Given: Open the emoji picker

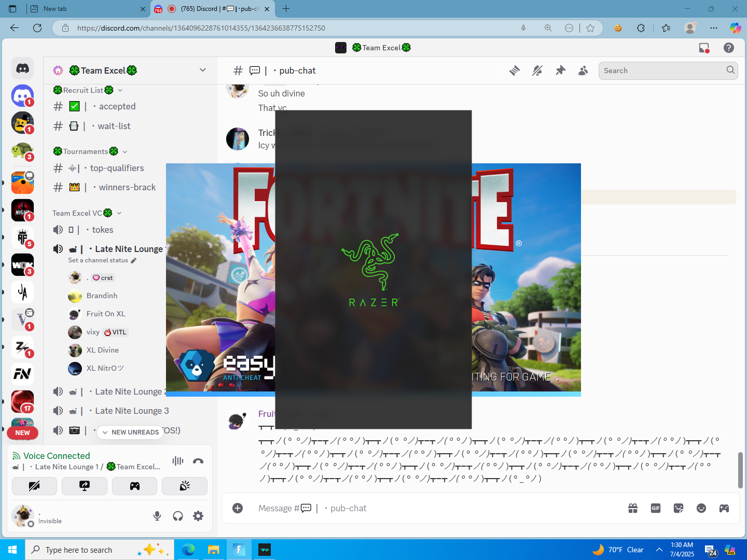Looking at the screenshot, I should [x=701, y=508].
